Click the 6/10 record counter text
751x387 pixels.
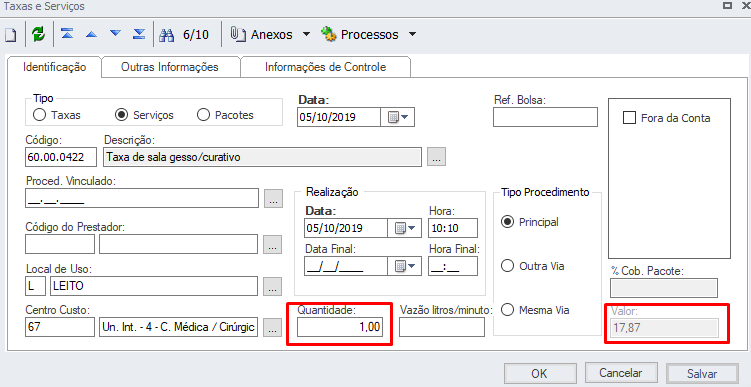click(x=196, y=34)
